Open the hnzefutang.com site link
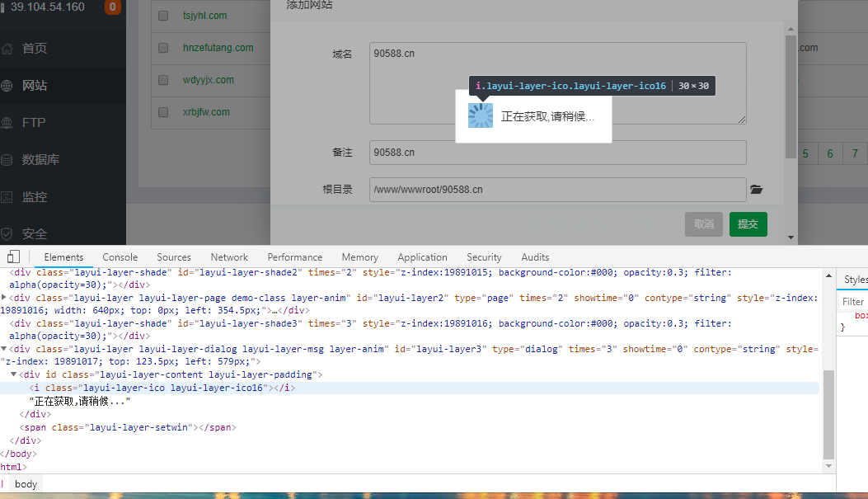 pos(218,48)
